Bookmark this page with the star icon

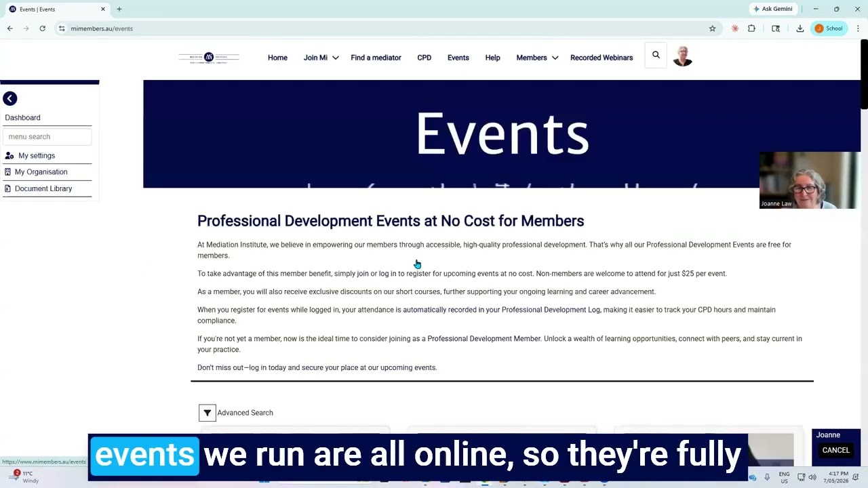(x=712, y=28)
